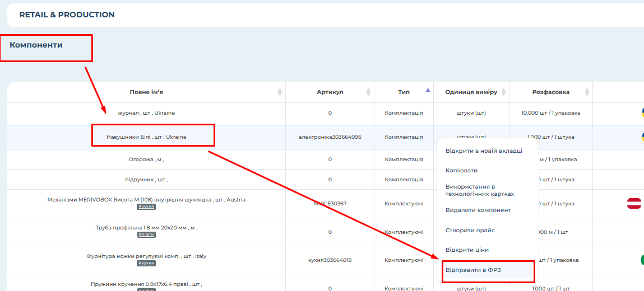
Task: Sort by the Повне ім'я column arrows
Action: 280,92
